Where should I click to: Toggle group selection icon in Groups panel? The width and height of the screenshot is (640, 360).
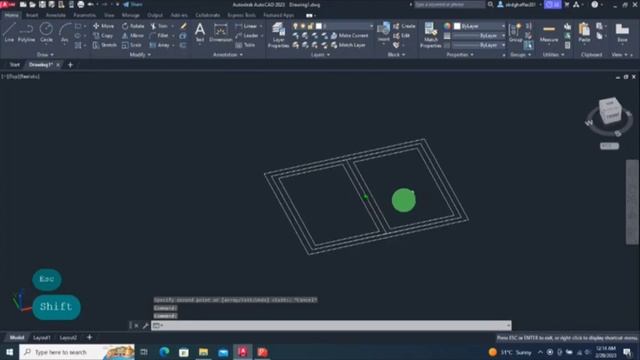pyautogui.click(x=528, y=45)
